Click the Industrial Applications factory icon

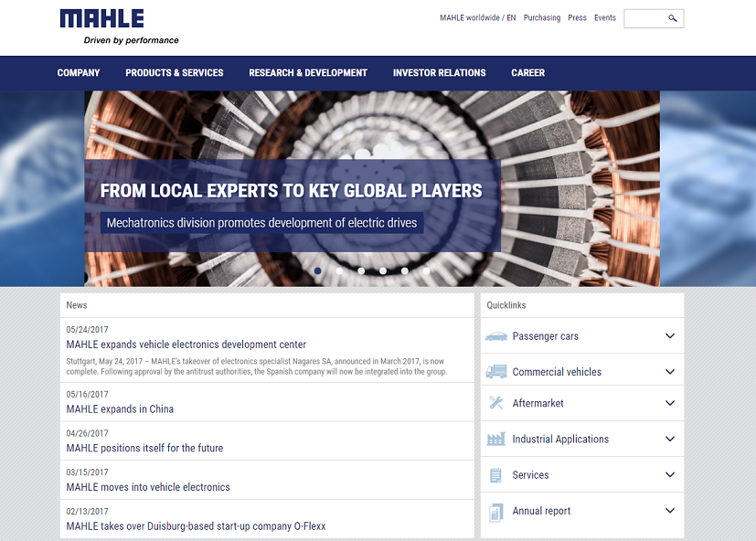[x=496, y=439]
